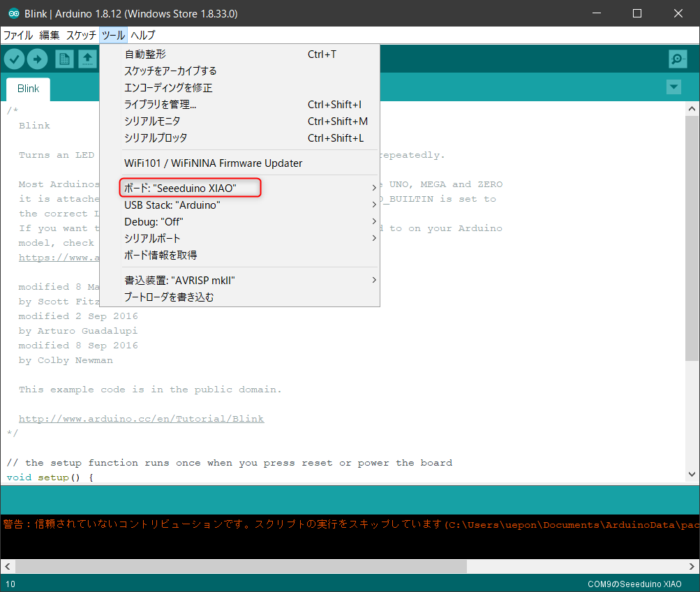Choose ブートローダを書き込む

pyautogui.click(x=250, y=297)
